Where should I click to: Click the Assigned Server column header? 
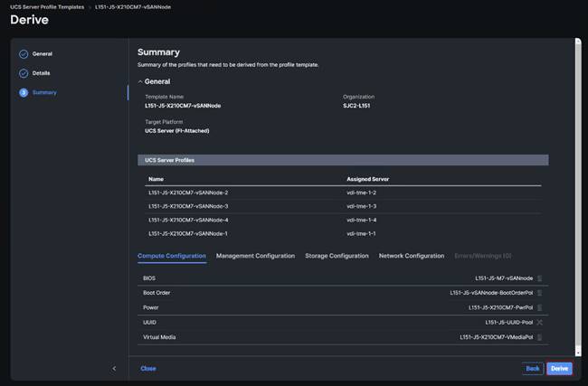click(x=367, y=179)
